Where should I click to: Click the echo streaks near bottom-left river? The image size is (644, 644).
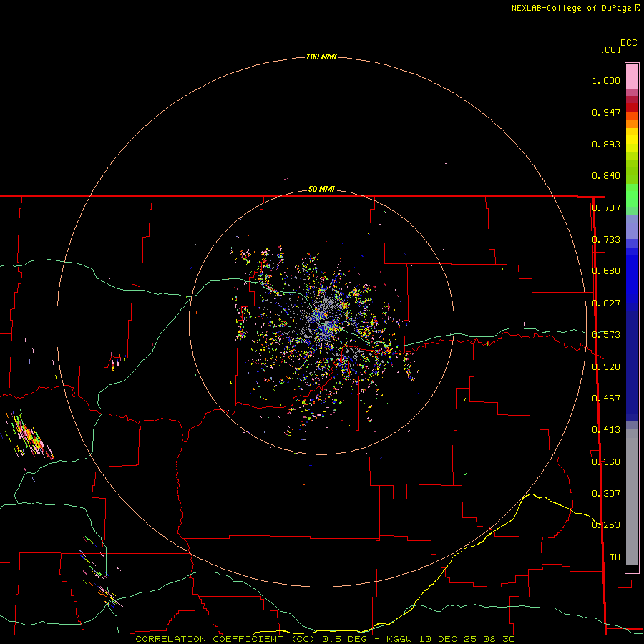101,572
